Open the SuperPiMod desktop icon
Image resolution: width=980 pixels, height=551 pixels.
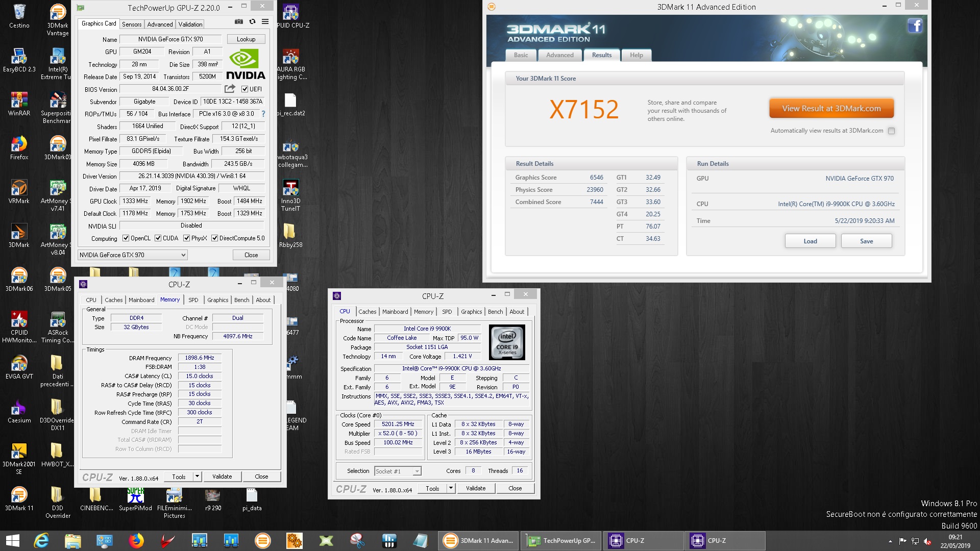[x=135, y=499]
